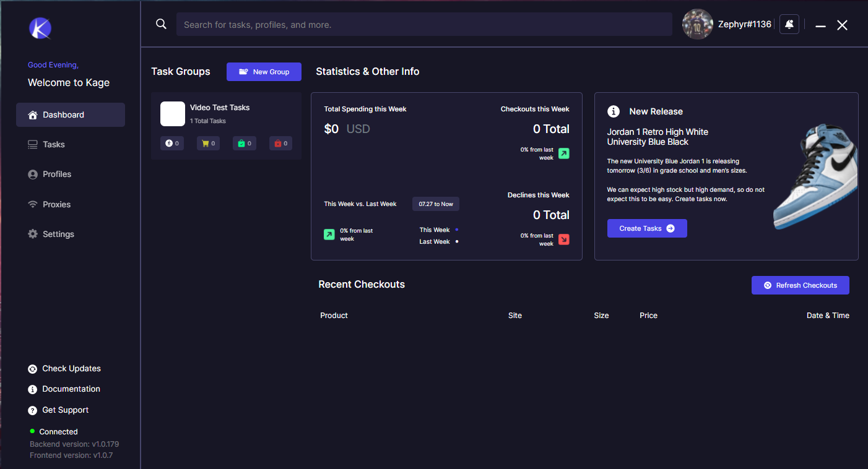The height and width of the screenshot is (469, 868).
Task: Click the New Release info icon
Action: [x=614, y=111]
